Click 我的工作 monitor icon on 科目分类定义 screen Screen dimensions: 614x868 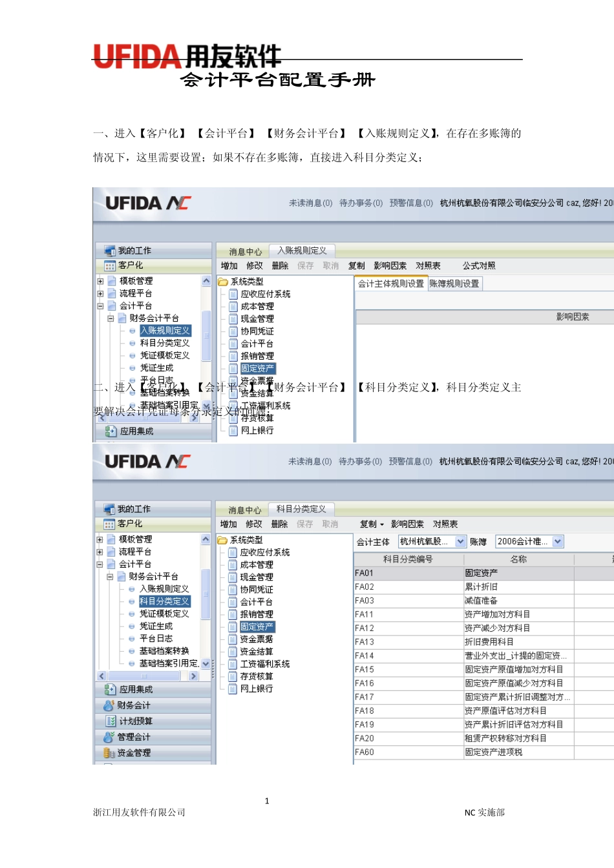[109, 509]
